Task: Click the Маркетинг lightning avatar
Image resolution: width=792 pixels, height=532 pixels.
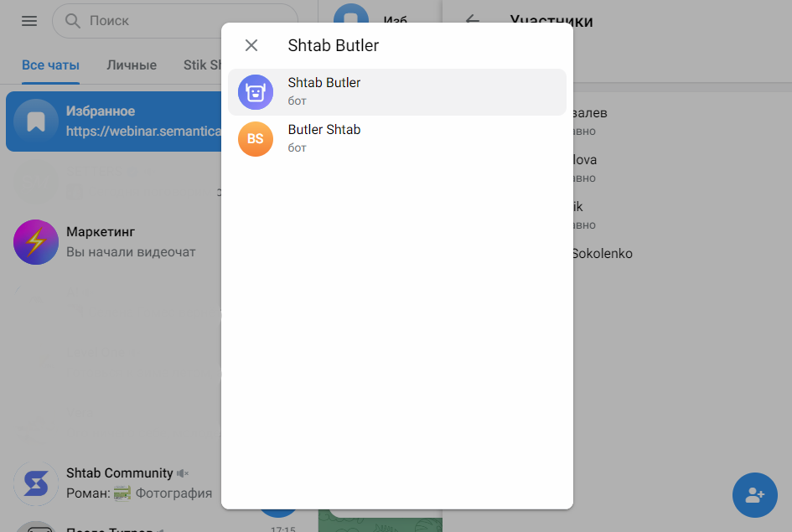Action: tap(36, 242)
